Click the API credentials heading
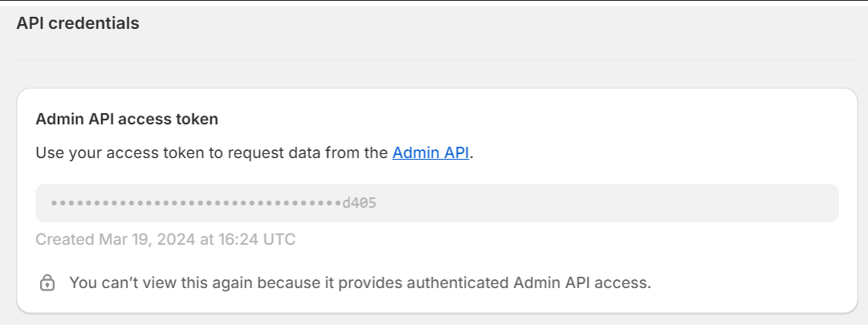 [x=78, y=23]
